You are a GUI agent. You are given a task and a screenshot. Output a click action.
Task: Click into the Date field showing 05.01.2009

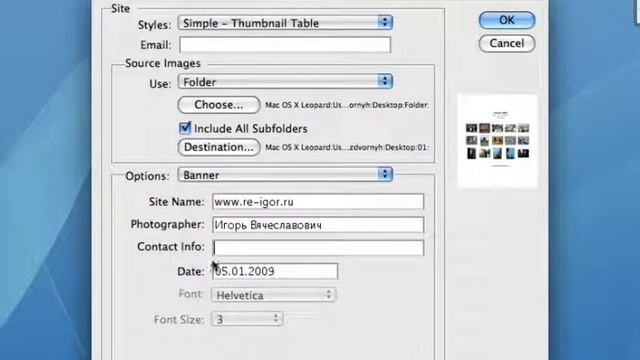275,271
